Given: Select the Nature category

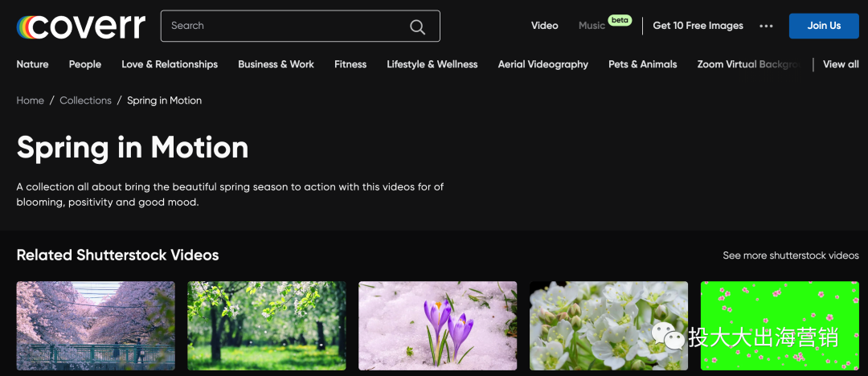Looking at the screenshot, I should click(33, 64).
